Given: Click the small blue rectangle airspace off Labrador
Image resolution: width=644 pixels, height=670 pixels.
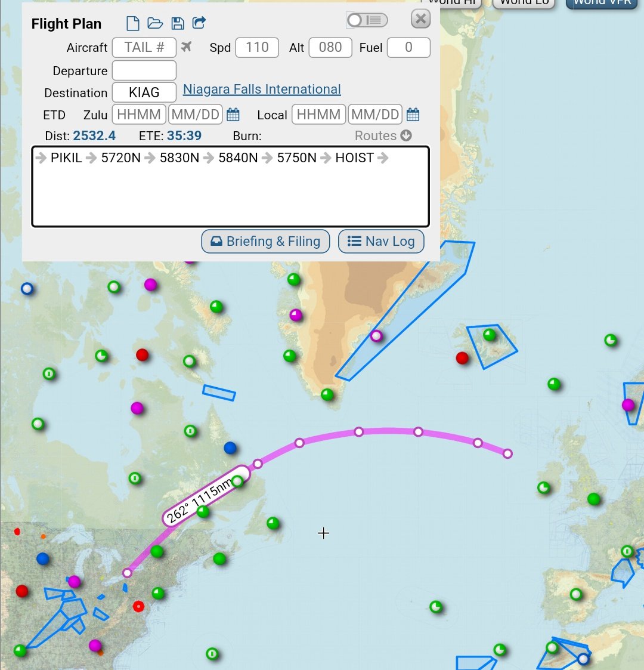Looking at the screenshot, I should pos(219,393).
